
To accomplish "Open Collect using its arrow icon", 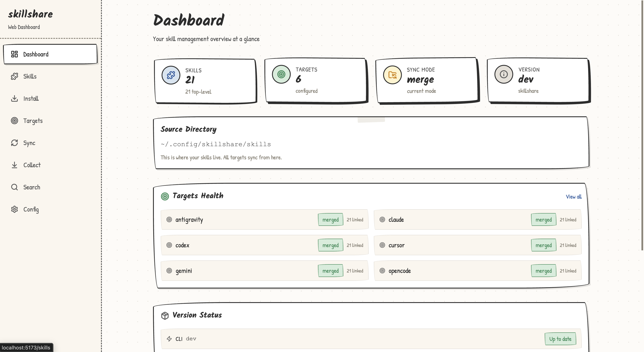I will pyautogui.click(x=14, y=165).
